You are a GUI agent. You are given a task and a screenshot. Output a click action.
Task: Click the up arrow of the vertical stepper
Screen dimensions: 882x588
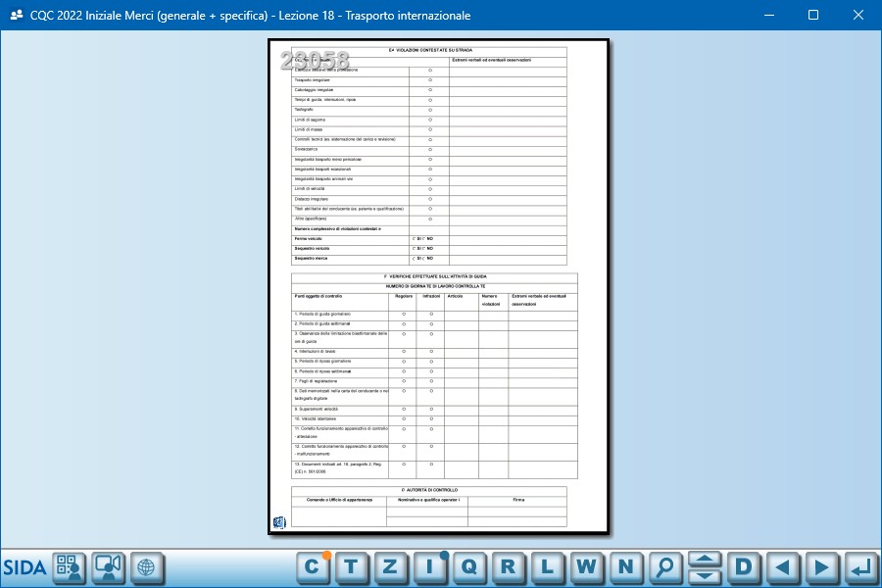point(705,560)
